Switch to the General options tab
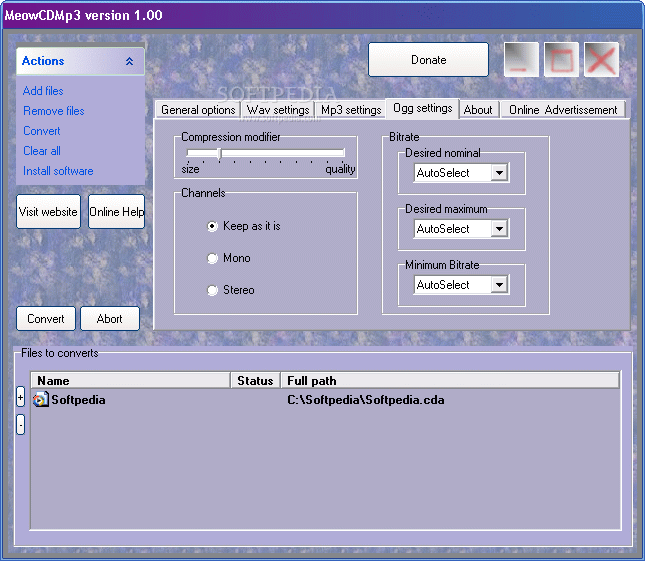This screenshot has width=645, height=561. point(198,110)
